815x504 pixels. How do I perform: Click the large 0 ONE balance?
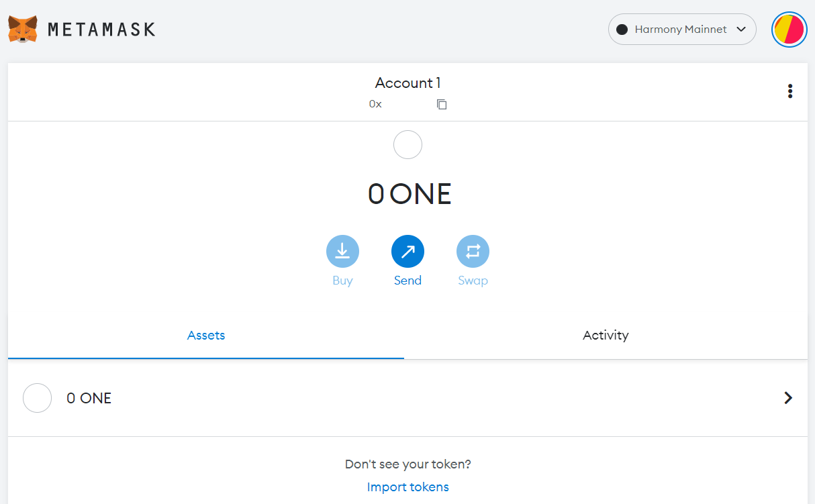[x=410, y=194]
